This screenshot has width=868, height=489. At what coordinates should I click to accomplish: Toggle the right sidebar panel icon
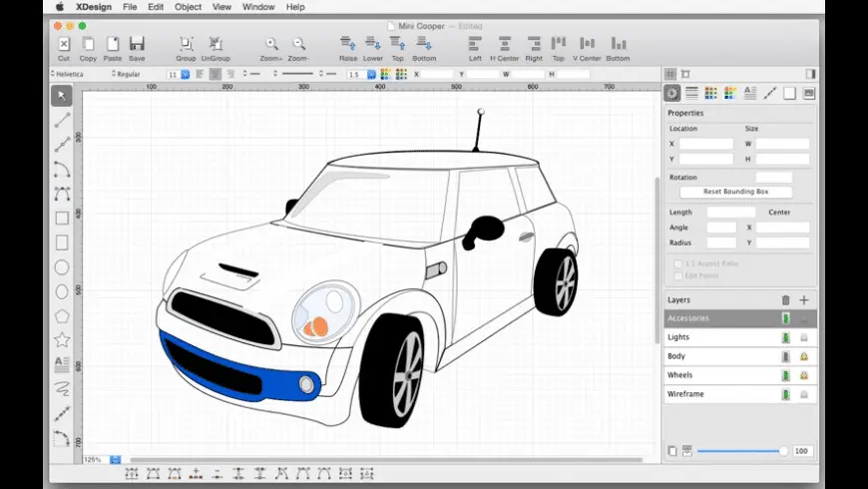pyautogui.click(x=810, y=74)
